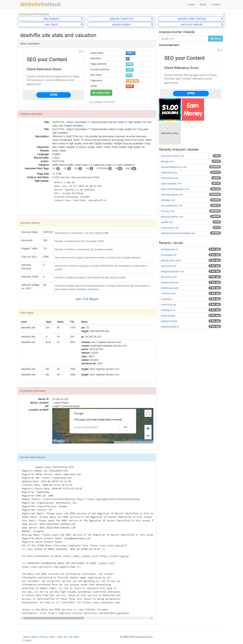This screenshot has width=243, height=644.
Task: Click the Pageviews 1.23K/Day badge
Action: click(132, 80)
